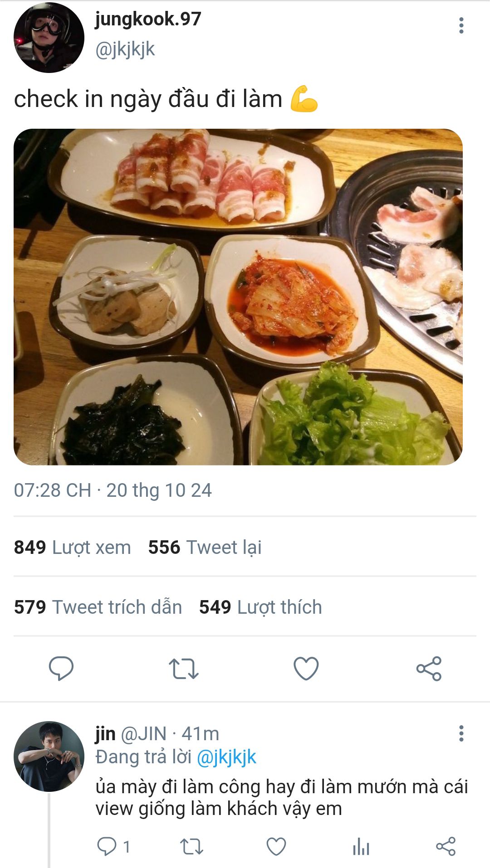
Task: Open more options on jin's reply
Action: pyautogui.click(x=461, y=733)
